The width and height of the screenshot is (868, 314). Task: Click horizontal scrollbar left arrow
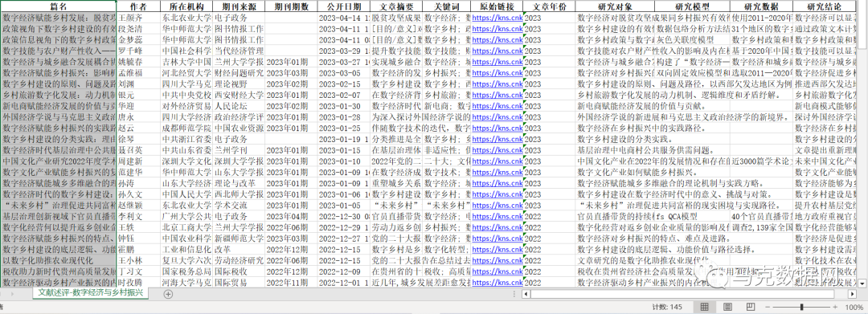click(526, 294)
